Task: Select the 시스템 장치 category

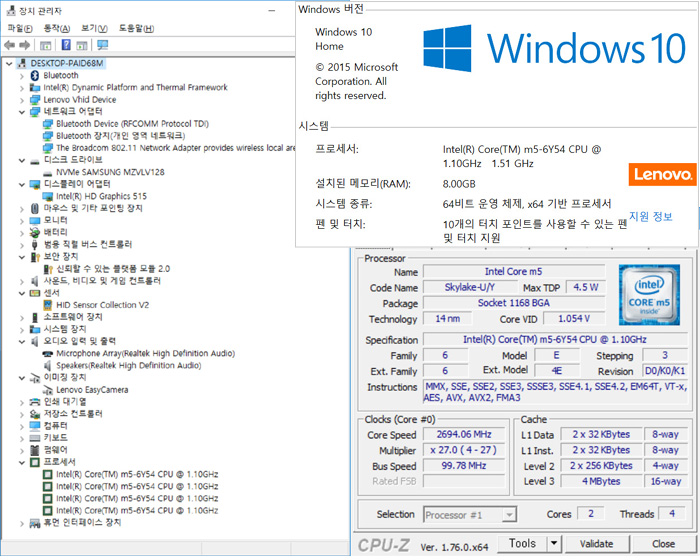Action: click(65, 330)
